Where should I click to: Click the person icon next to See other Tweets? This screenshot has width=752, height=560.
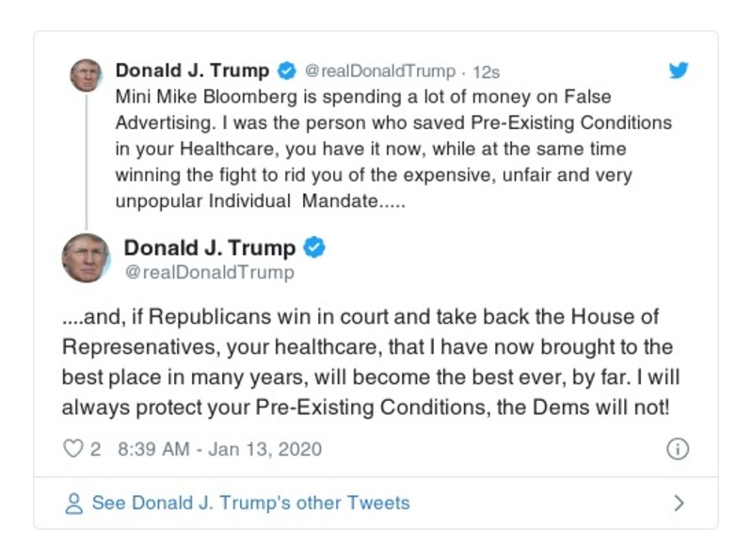73,503
